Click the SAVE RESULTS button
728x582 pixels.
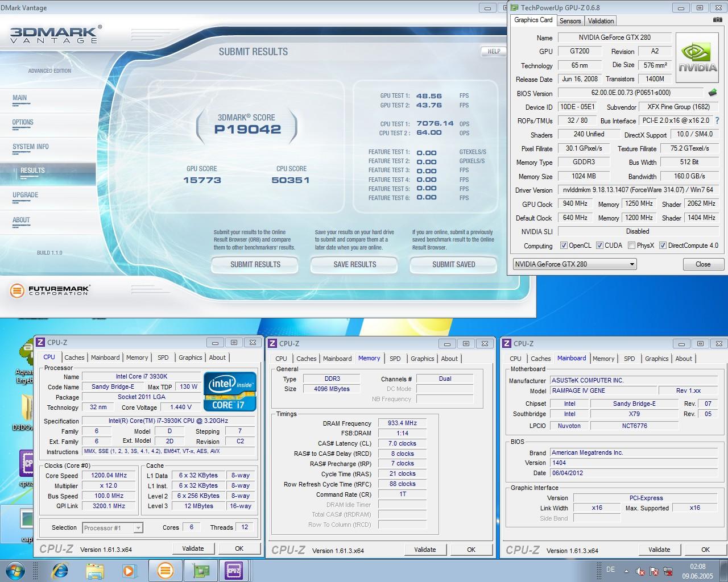[x=355, y=265]
